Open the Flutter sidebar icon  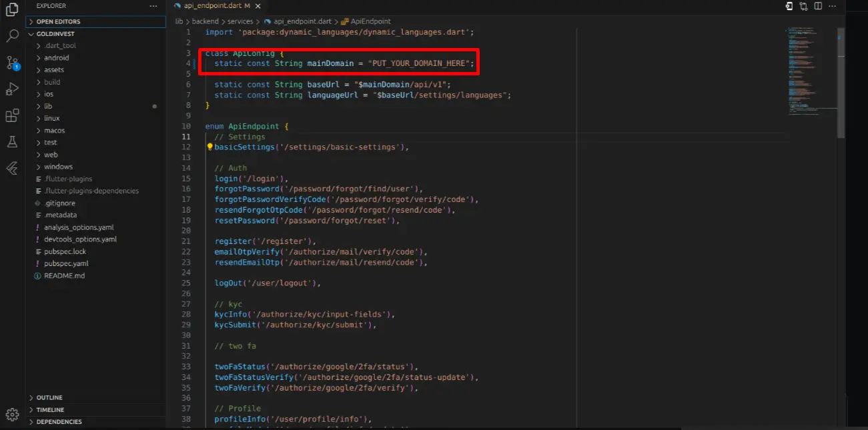(12, 167)
